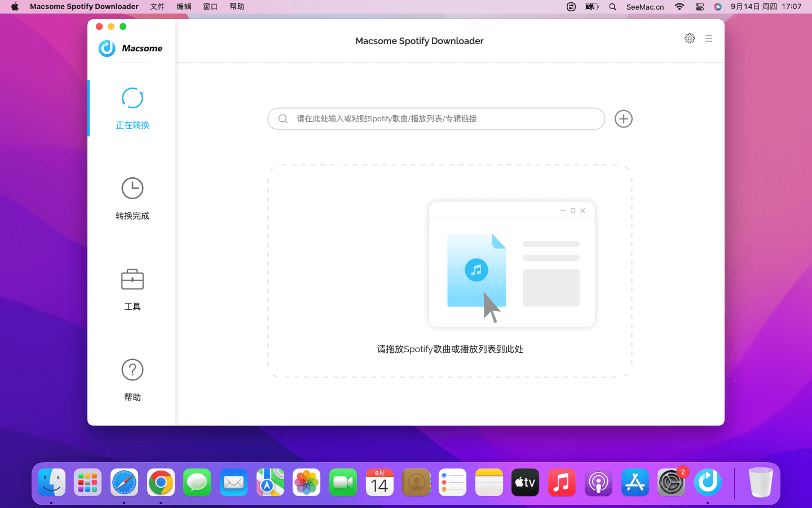Launch Google Chrome from the Dock
The height and width of the screenshot is (508, 812).
click(x=161, y=483)
